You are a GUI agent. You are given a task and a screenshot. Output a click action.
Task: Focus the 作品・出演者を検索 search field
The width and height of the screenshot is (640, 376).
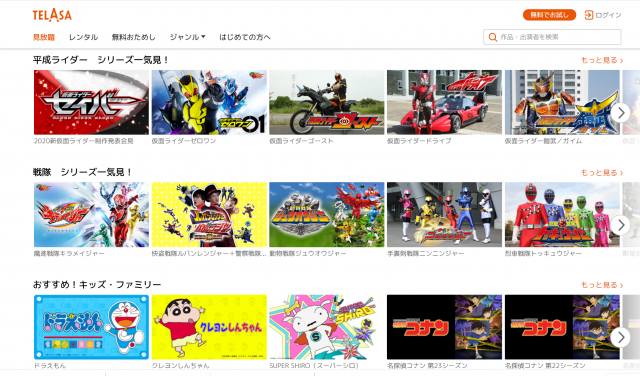click(x=552, y=37)
